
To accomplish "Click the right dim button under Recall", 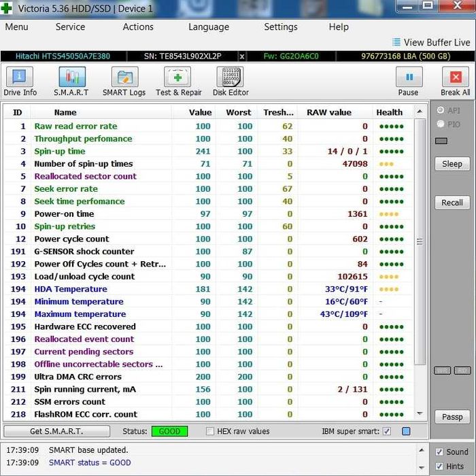I will point(462,371).
